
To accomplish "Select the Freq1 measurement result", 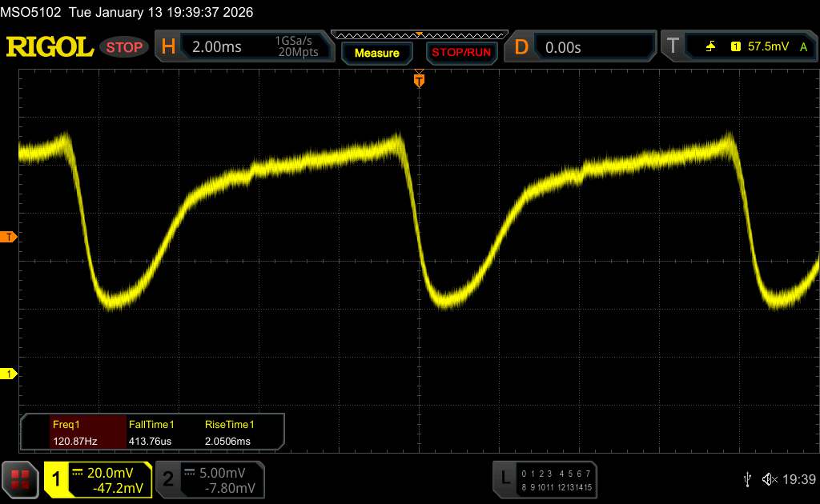I will 74,432.
